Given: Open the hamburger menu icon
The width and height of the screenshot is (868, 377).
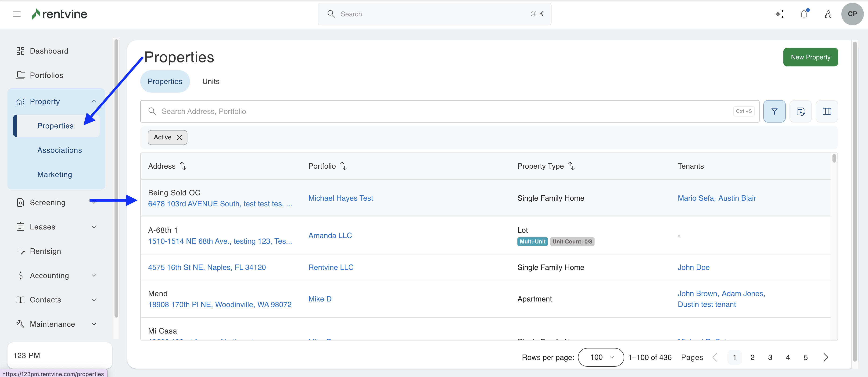Looking at the screenshot, I should tap(17, 14).
